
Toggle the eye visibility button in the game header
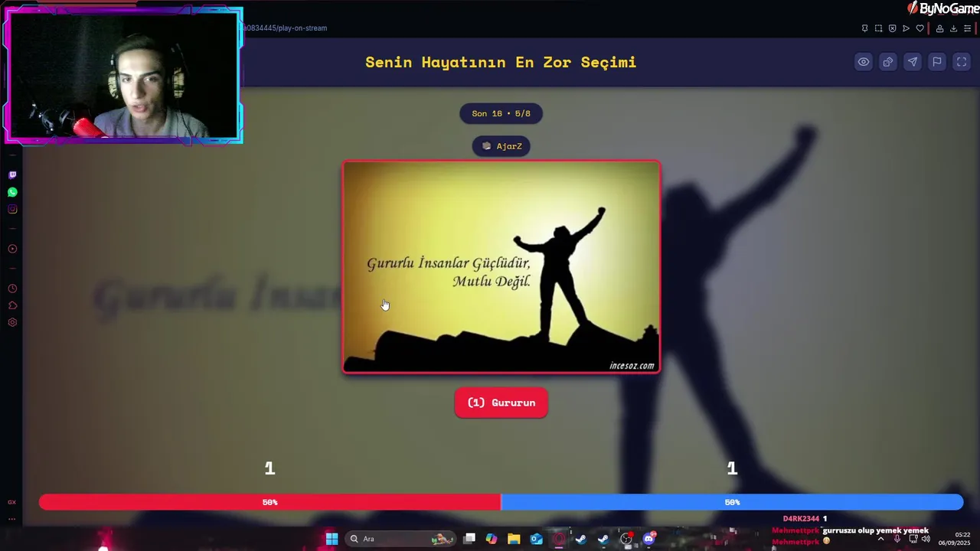pyautogui.click(x=864, y=62)
